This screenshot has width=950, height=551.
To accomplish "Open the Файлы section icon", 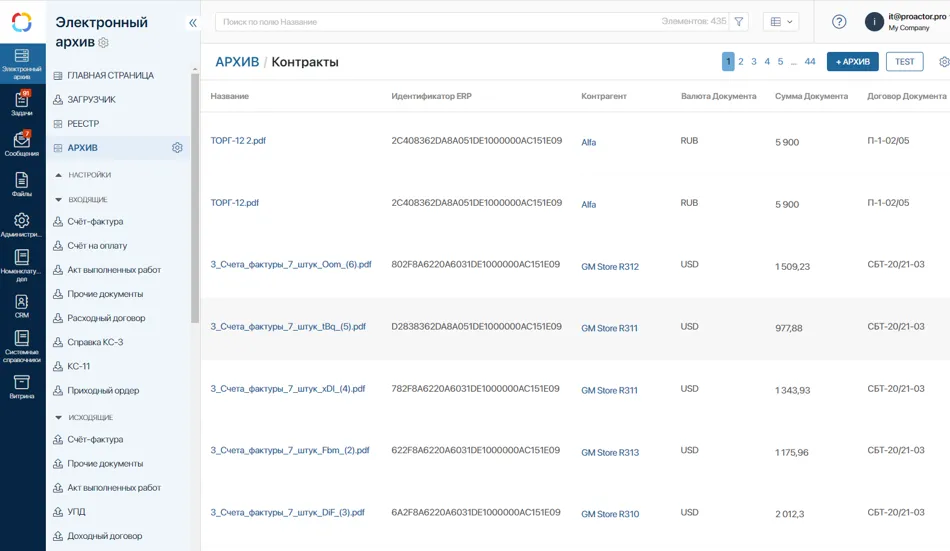I will click(x=22, y=185).
